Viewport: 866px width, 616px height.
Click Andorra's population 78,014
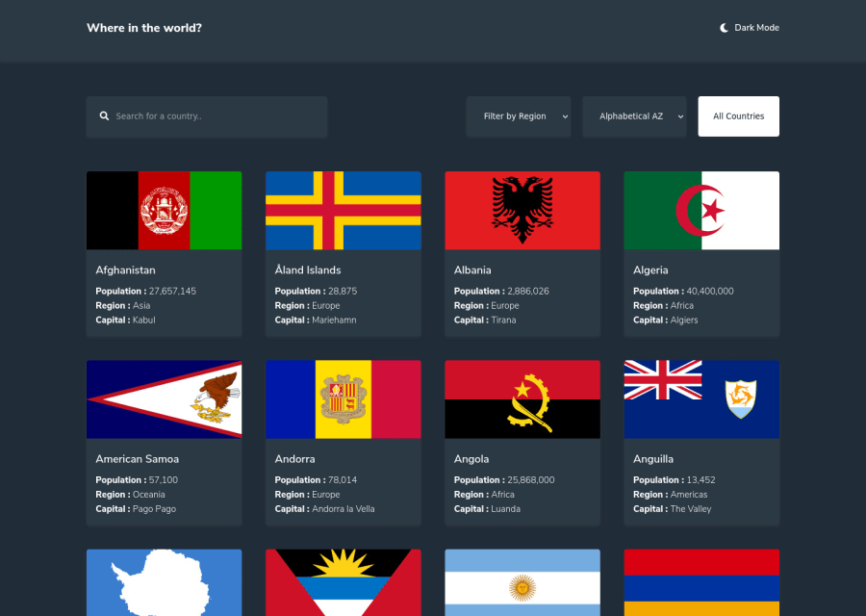click(x=343, y=480)
